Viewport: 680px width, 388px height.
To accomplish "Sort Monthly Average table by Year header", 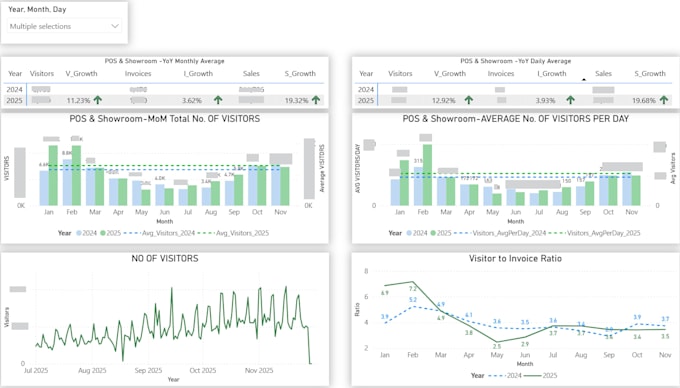I will tap(15, 74).
